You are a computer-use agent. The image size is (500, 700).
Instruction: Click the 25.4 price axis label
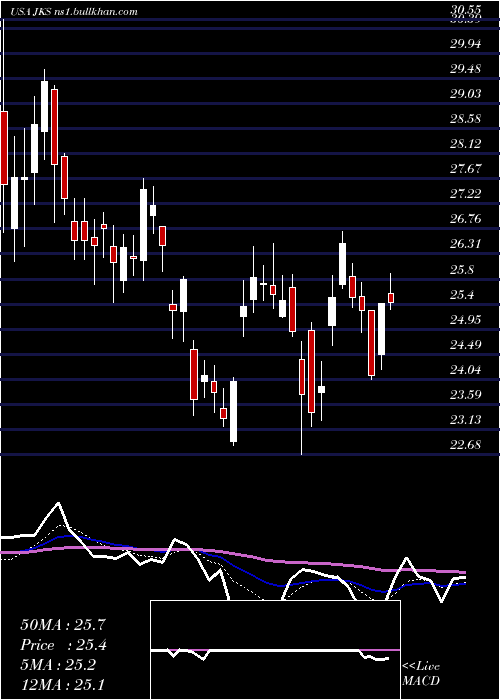click(462, 295)
